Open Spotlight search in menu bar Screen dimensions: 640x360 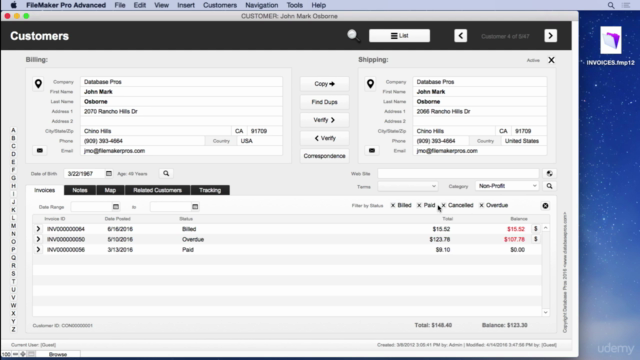611,5
